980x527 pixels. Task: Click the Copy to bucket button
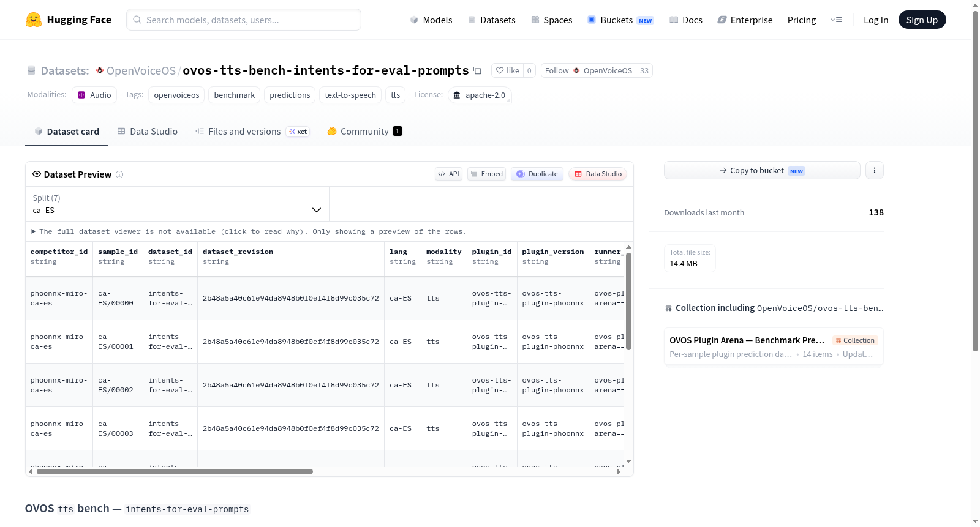tap(762, 170)
